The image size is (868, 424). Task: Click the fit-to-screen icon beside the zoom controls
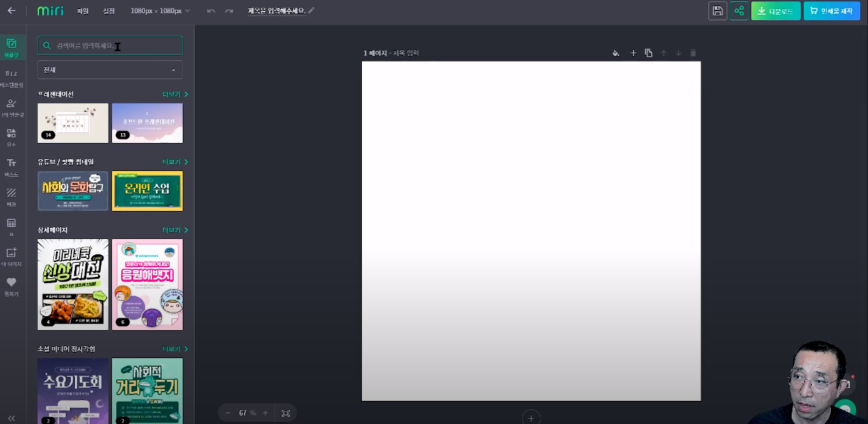pos(286,413)
